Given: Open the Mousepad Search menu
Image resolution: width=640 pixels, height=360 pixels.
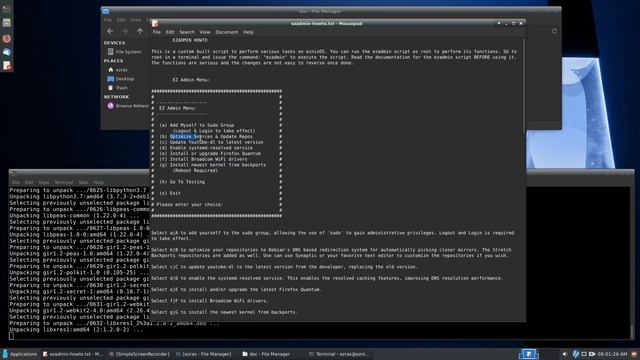Looking at the screenshot, I should coord(187,32).
